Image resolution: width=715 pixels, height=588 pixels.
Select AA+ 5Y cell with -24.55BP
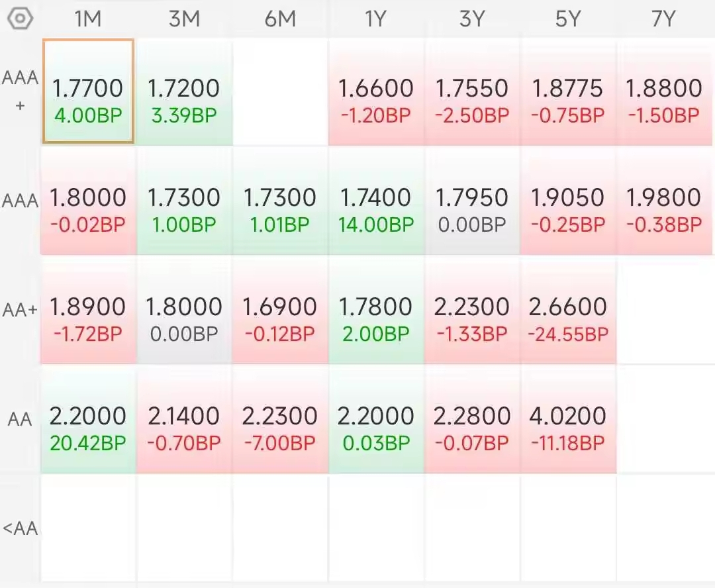tap(568, 310)
